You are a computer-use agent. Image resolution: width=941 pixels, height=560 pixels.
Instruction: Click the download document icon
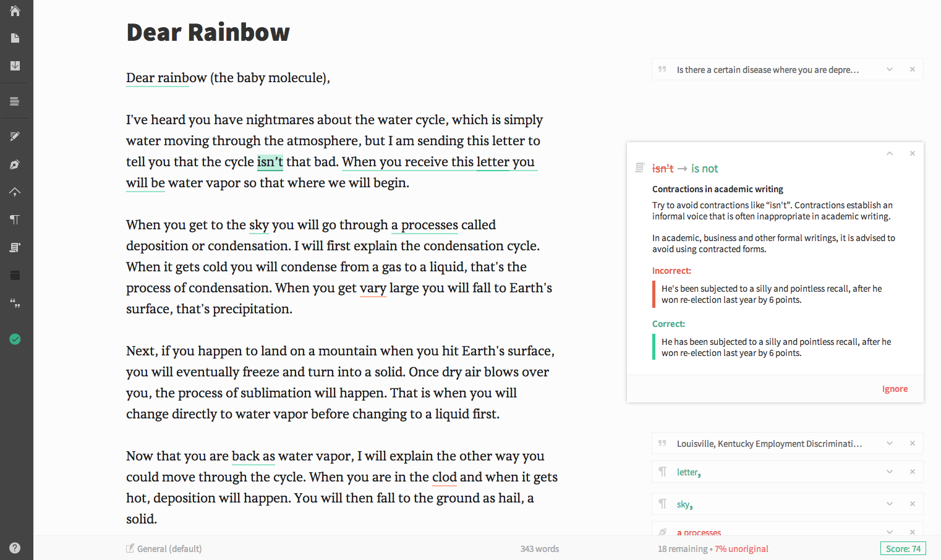15,66
